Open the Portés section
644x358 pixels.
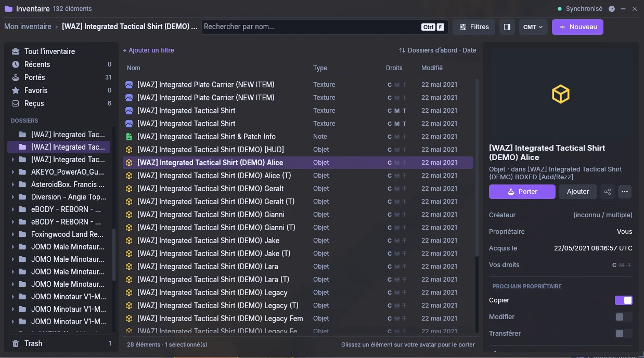[61, 77]
